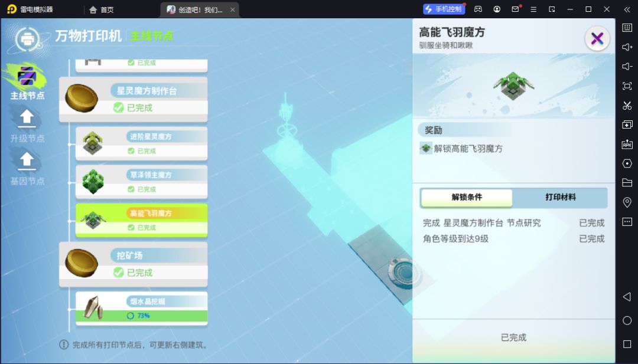The height and width of the screenshot is (364, 638).
Task: Click the 已完成 button at panel bottom
Action: [x=513, y=337]
